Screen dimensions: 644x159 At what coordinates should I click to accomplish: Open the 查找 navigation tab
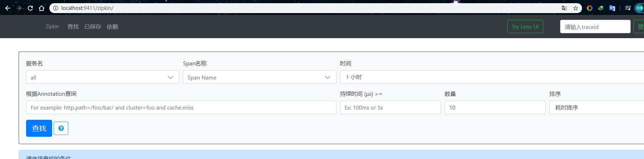point(73,26)
